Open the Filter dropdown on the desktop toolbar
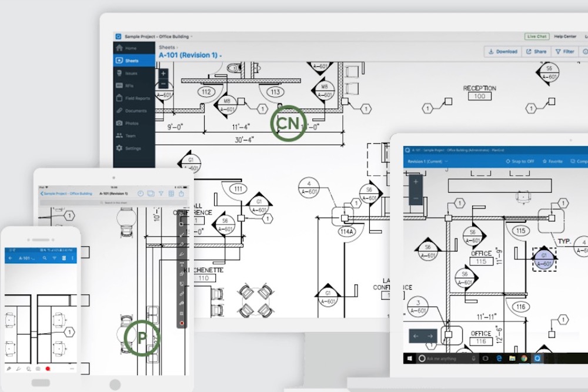Image resolution: width=588 pixels, height=392 pixels. [x=565, y=52]
